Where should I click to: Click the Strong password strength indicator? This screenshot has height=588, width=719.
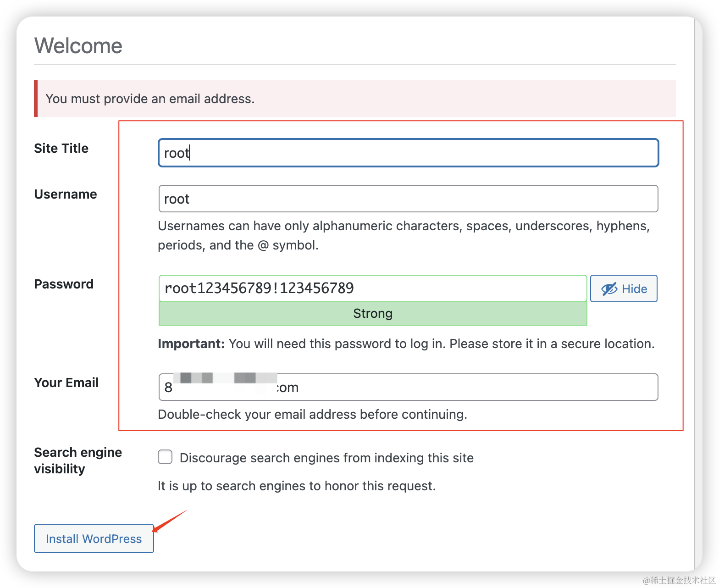pos(373,314)
